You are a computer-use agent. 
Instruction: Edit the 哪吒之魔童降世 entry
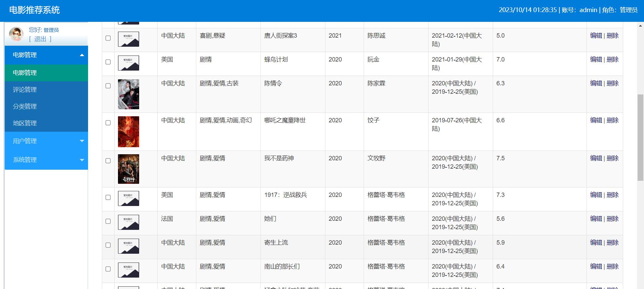tap(596, 120)
